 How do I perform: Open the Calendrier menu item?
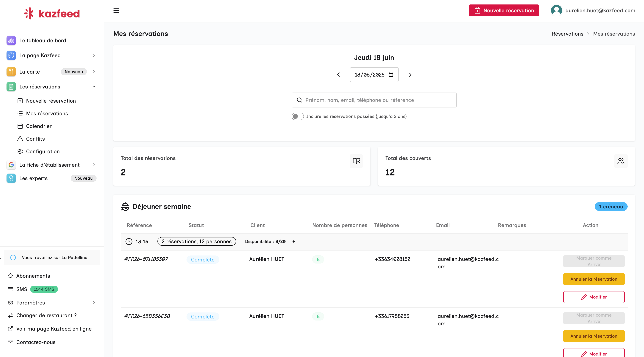(39, 126)
